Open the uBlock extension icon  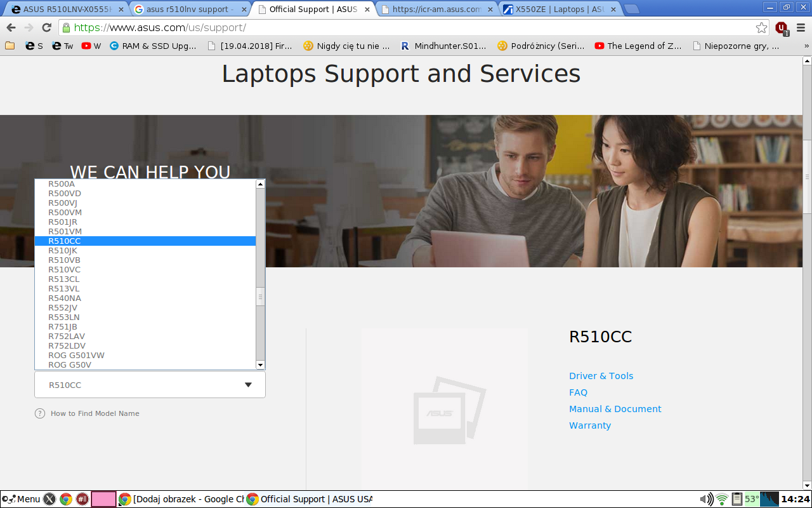coord(782,28)
